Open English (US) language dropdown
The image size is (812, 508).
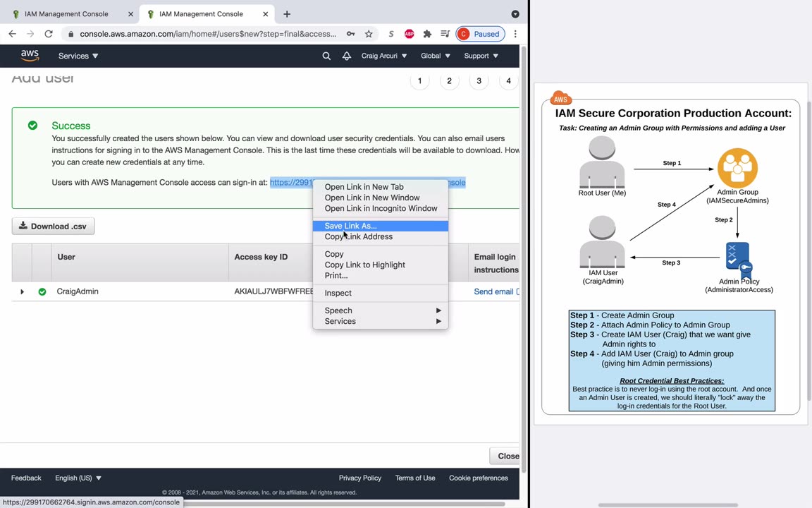(x=78, y=478)
